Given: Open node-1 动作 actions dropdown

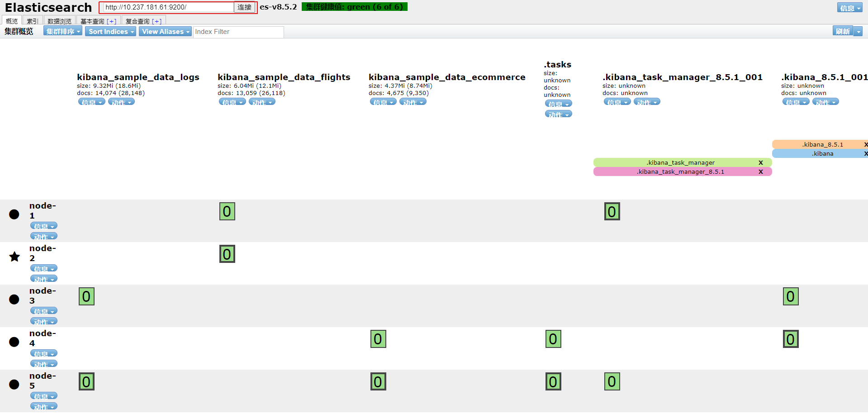Looking at the screenshot, I should pyautogui.click(x=44, y=236).
